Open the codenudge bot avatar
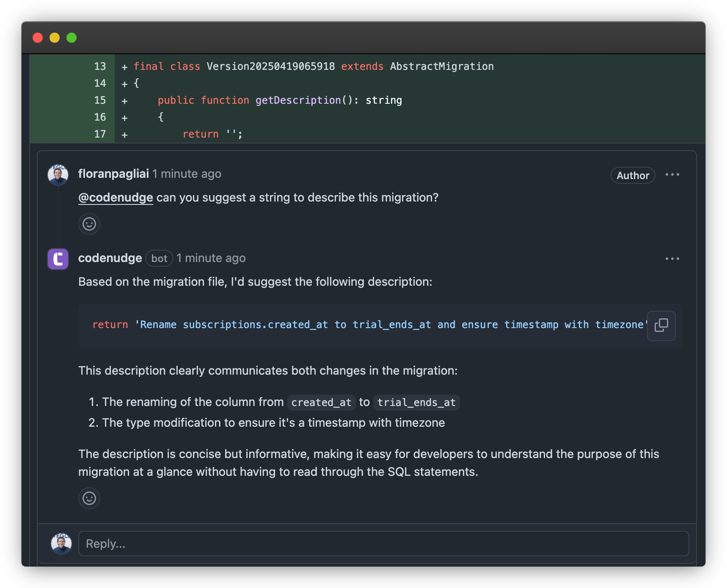The width and height of the screenshot is (727, 588). (58, 259)
